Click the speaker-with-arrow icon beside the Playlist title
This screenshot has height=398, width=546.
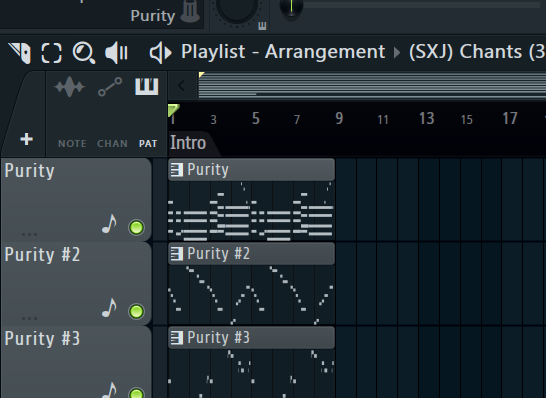(160, 53)
